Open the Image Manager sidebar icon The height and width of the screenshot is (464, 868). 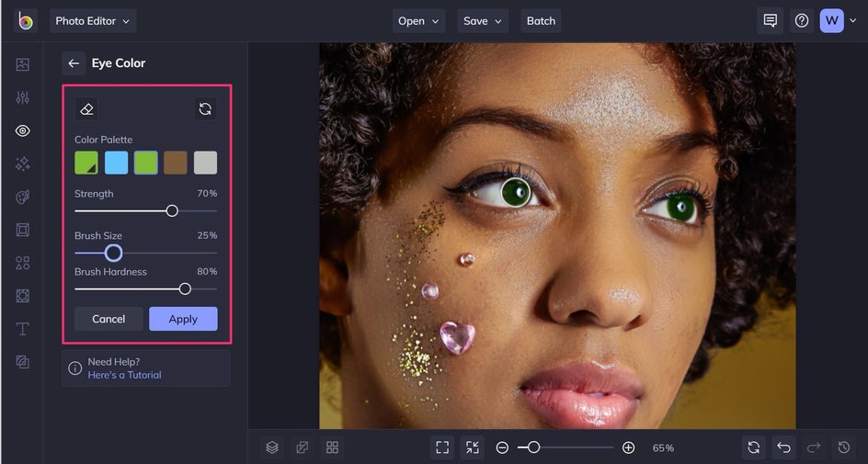[x=23, y=64]
